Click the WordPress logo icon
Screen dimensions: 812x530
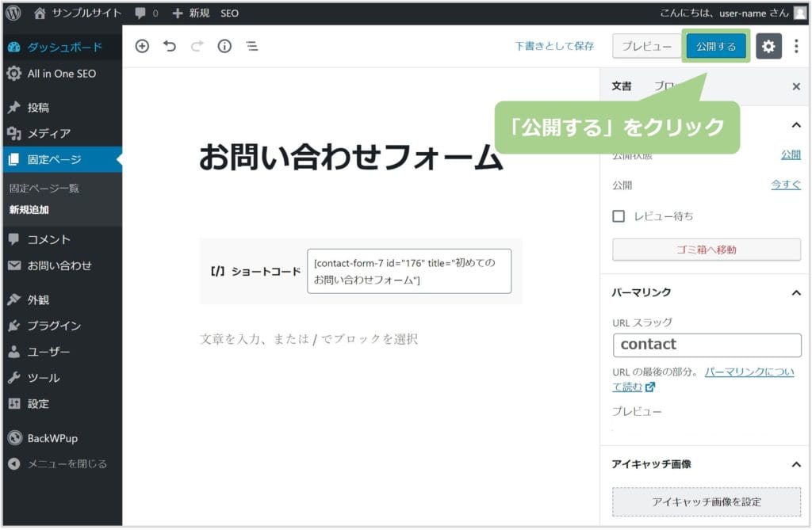point(13,13)
